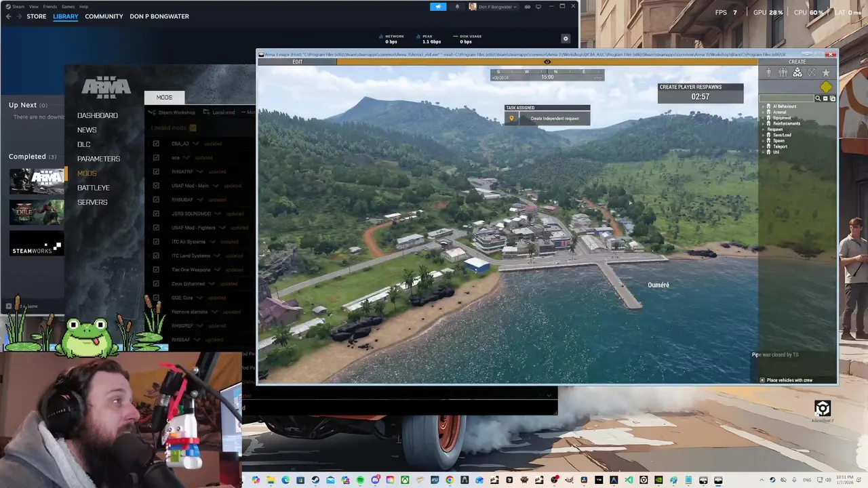The width and height of the screenshot is (868, 488).
Task: Go to Steam STORE page
Action: (x=36, y=16)
